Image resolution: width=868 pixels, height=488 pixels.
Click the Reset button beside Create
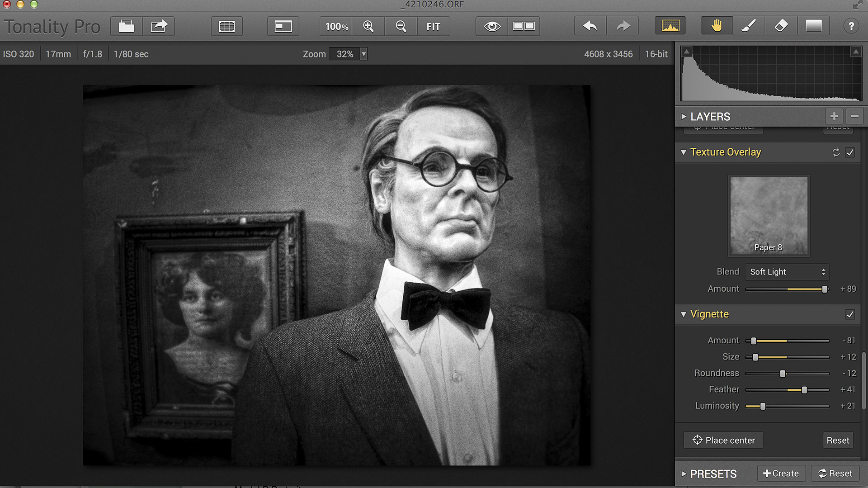tap(835, 474)
